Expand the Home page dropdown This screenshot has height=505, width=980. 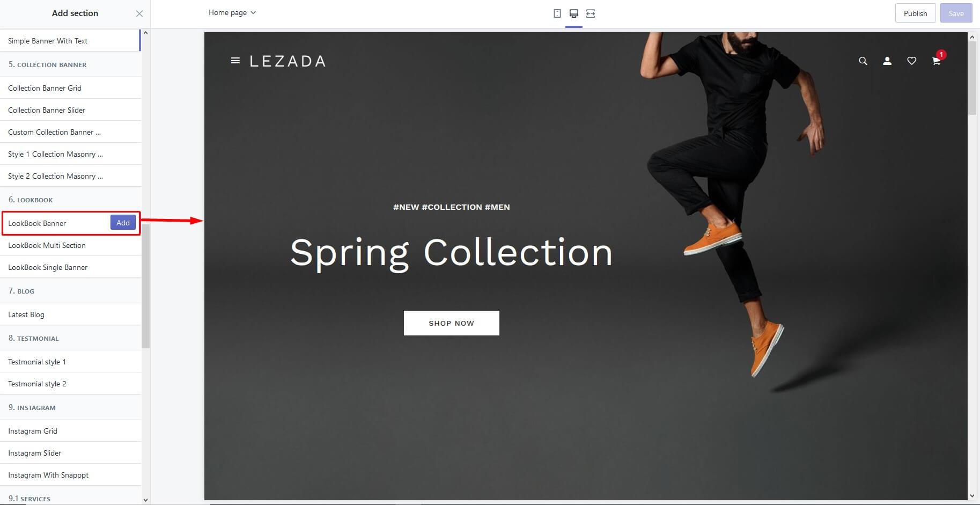click(232, 12)
